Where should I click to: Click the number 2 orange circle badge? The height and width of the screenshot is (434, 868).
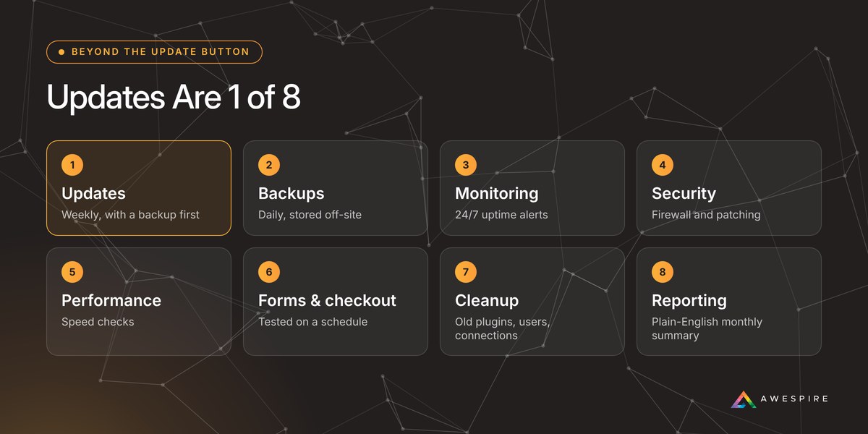[269, 165]
